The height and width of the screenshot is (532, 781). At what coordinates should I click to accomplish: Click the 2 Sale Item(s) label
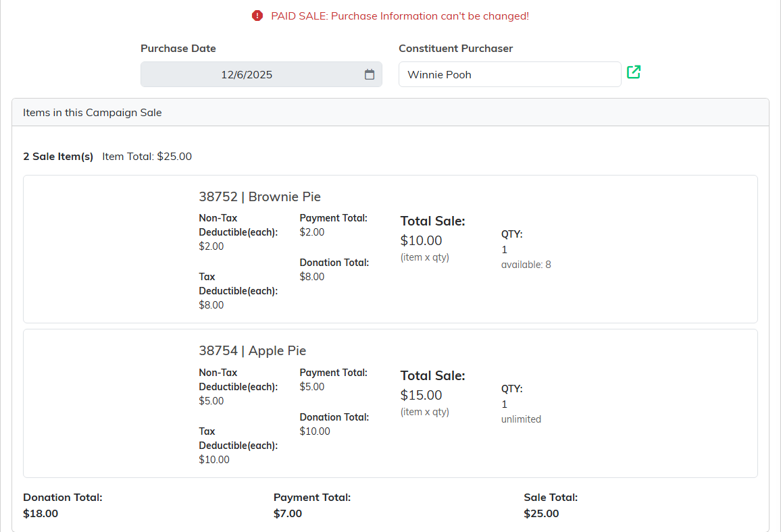pos(58,156)
